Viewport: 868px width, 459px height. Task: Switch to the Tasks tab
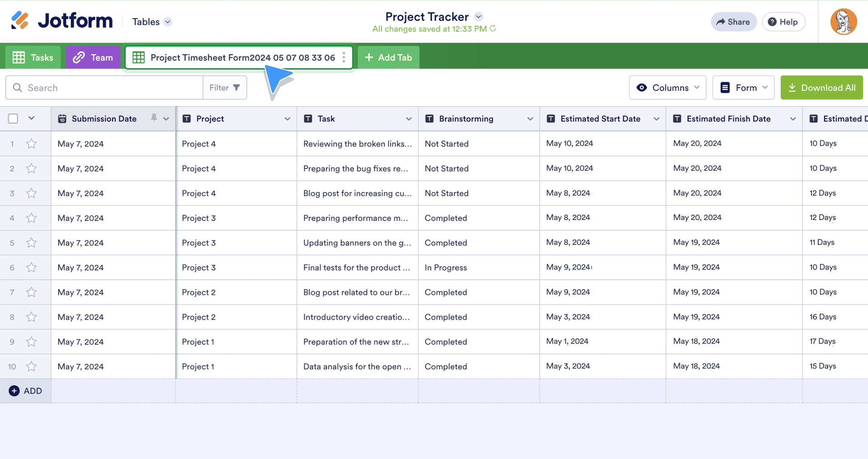pos(33,57)
